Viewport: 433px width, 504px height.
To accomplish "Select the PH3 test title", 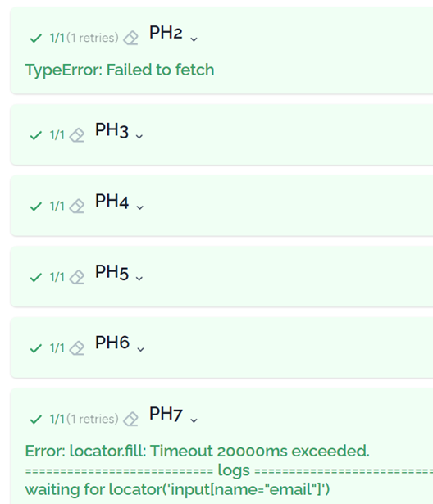I will tap(112, 130).
